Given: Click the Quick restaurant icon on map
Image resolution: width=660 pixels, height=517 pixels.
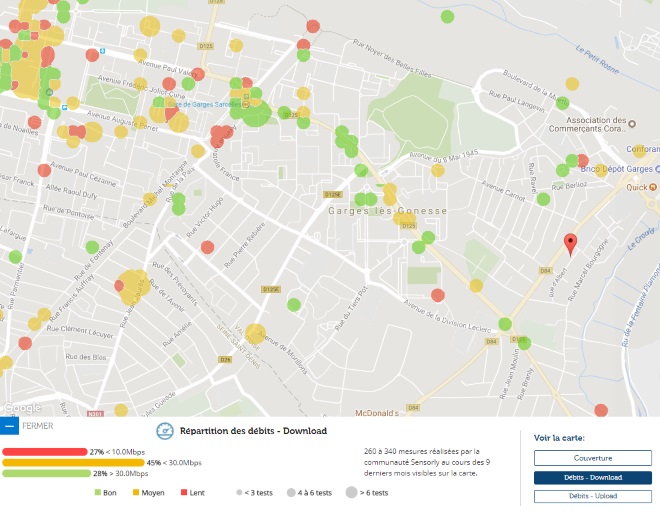Looking at the screenshot, I should [x=654, y=186].
